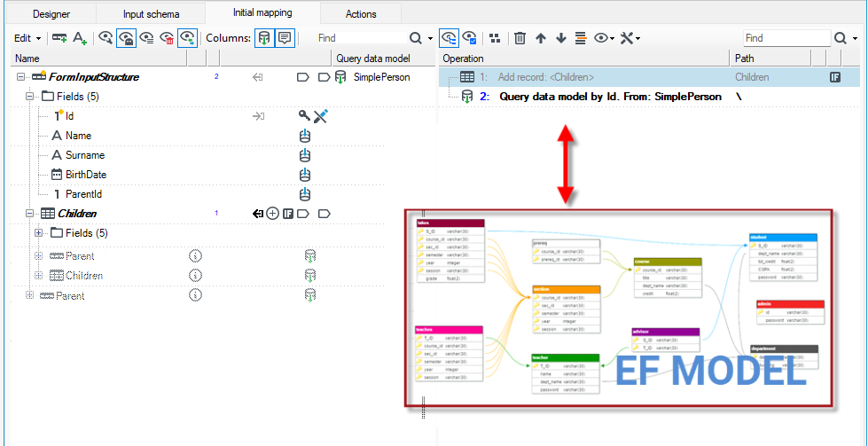Click the left panel search magnifier icon
Viewport: 868px width, 446px height.
[x=416, y=38]
